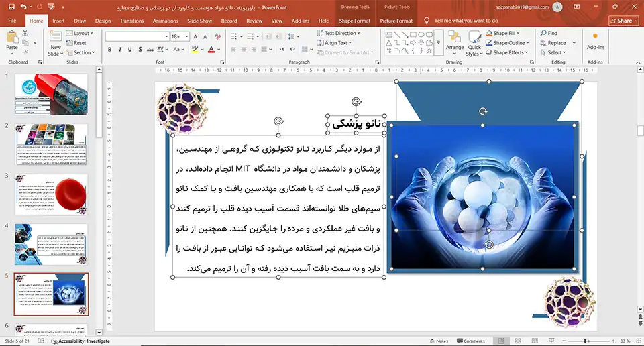644x346 pixels.
Task: Start Slide Show from the status bar
Action: pos(551,341)
